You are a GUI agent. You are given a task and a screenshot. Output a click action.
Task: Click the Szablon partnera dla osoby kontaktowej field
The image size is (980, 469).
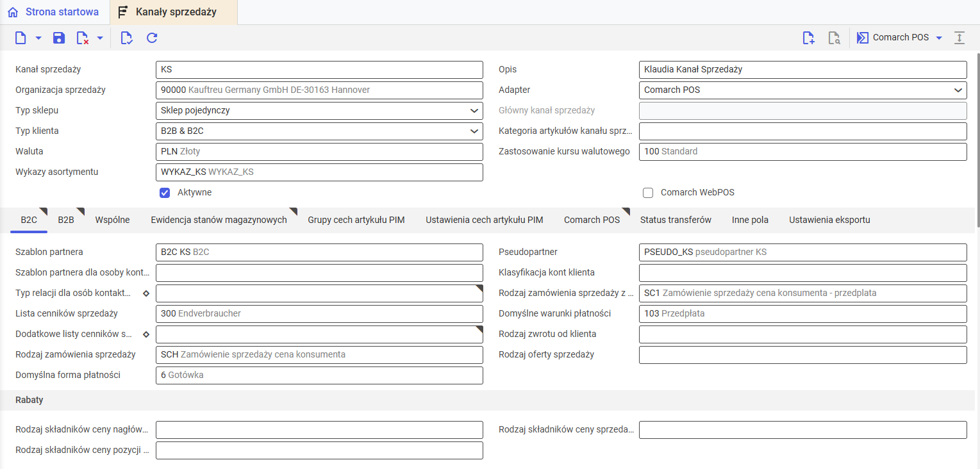pyautogui.click(x=319, y=272)
